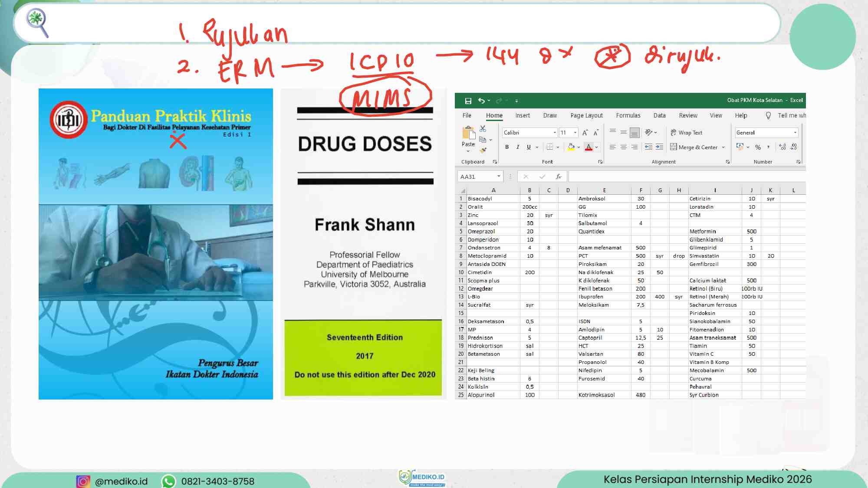Select the Paracetamol PCT cell
The height and width of the screenshot is (488, 868).
point(604,256)
